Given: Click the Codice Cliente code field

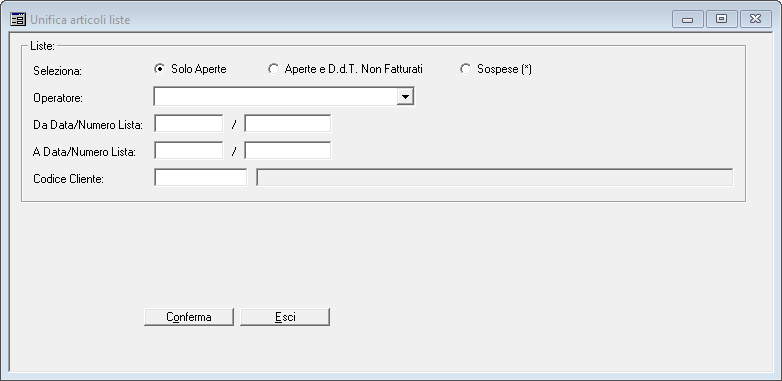Looking at the screenshot, I should [x=200, y=178].
